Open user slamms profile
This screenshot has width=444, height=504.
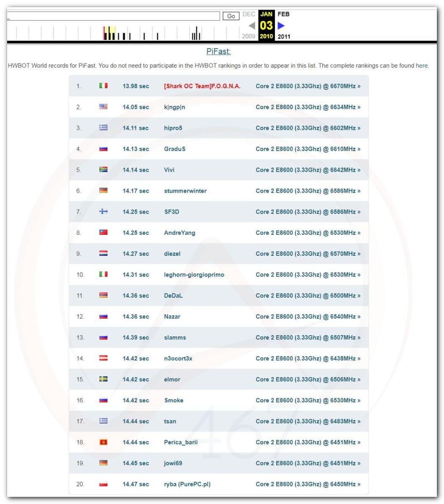(x=175, y=338)
